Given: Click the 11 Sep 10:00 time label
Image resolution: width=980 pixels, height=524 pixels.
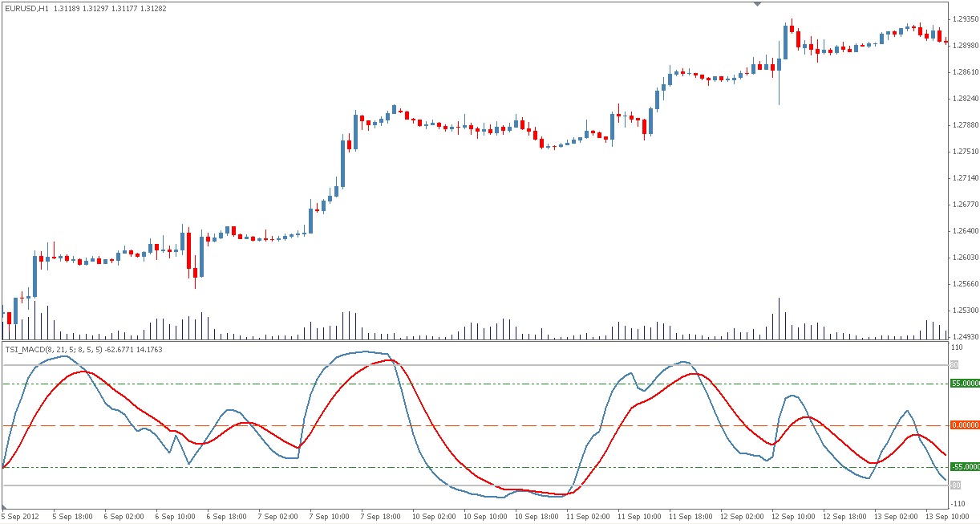Looking at the screenshot, I should 638,517.
